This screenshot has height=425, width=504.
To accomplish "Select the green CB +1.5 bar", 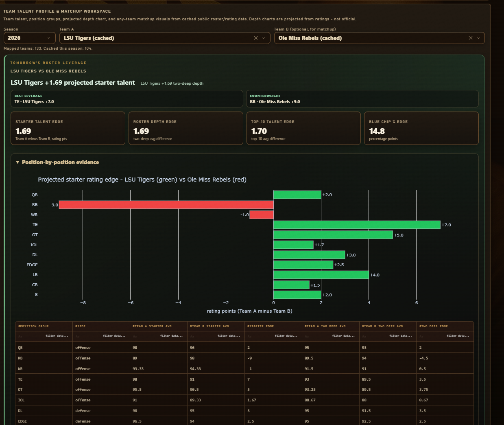I will (291, 285).
